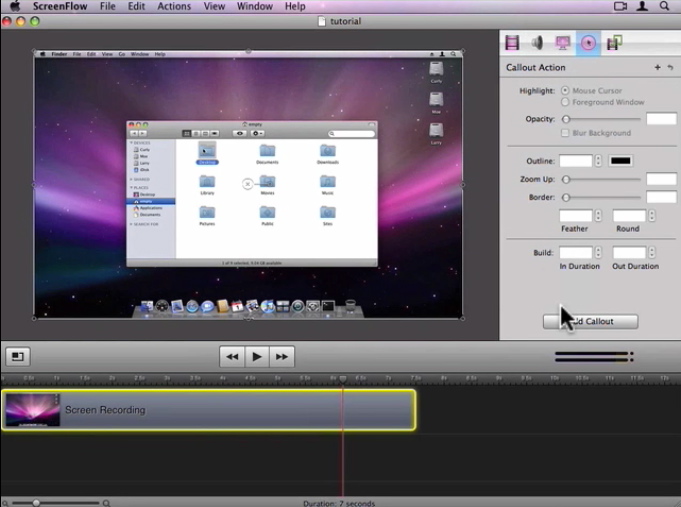
Task: Open the Screen Recording properties monitor icon
Action: pos(562,43)
